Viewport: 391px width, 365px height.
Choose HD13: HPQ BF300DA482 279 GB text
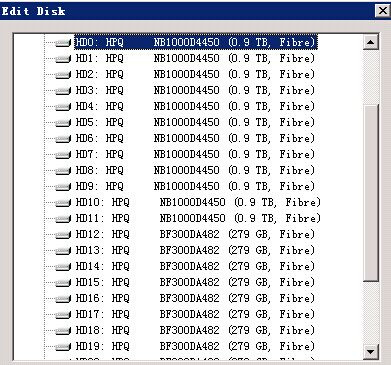click(x=195, y=250)
